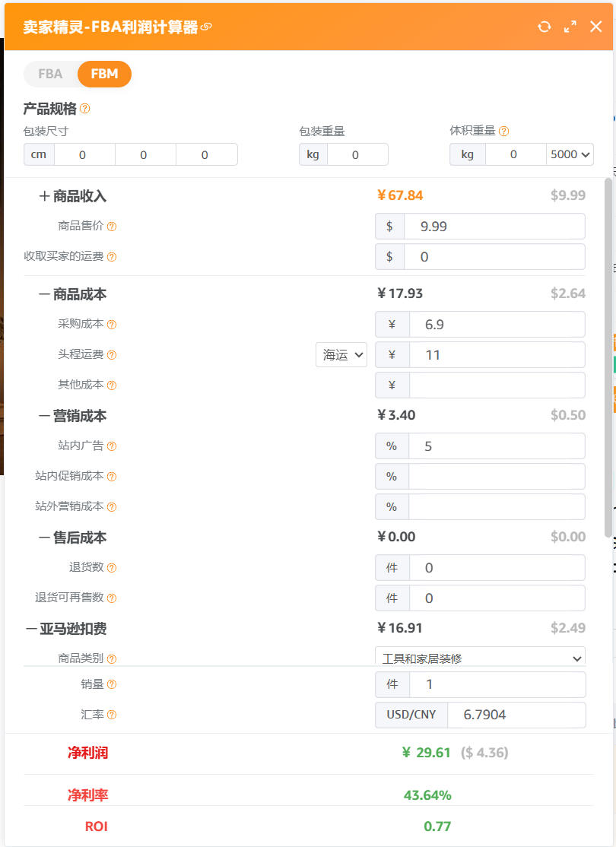Open help icon next to 站外营销成本
The height and width of the screenshot is (847, 616).
(111, 506)
